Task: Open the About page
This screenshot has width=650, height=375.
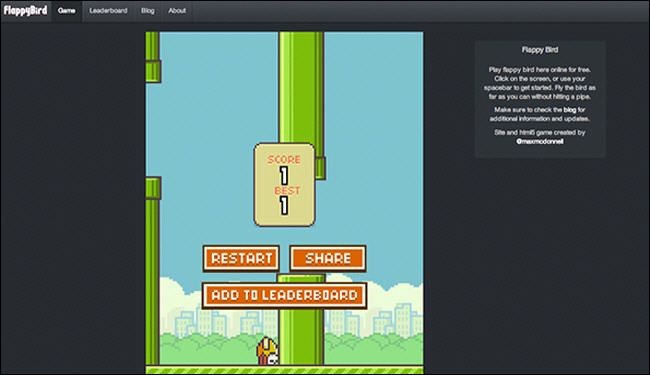Action: pos(177,11)
